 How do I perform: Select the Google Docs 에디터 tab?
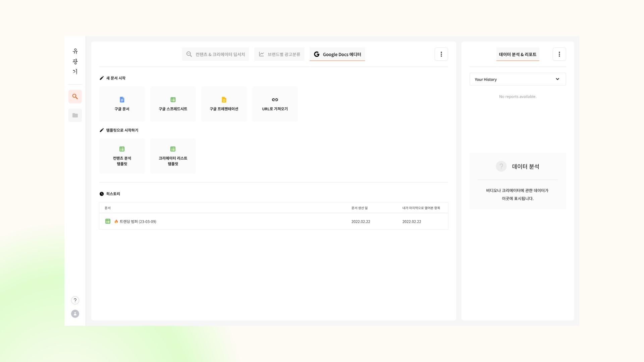[337, 54]
